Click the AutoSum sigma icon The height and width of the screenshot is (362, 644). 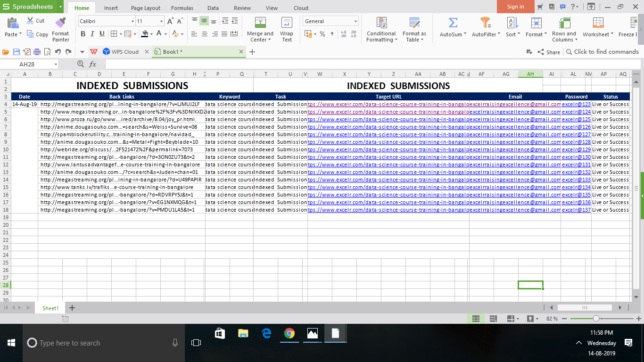pos(453,23)
